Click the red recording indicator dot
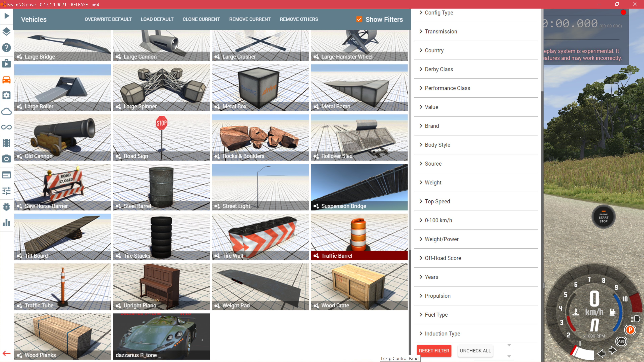Image resolution: width=644 pixels, height=362 pixels. [623, 12]
